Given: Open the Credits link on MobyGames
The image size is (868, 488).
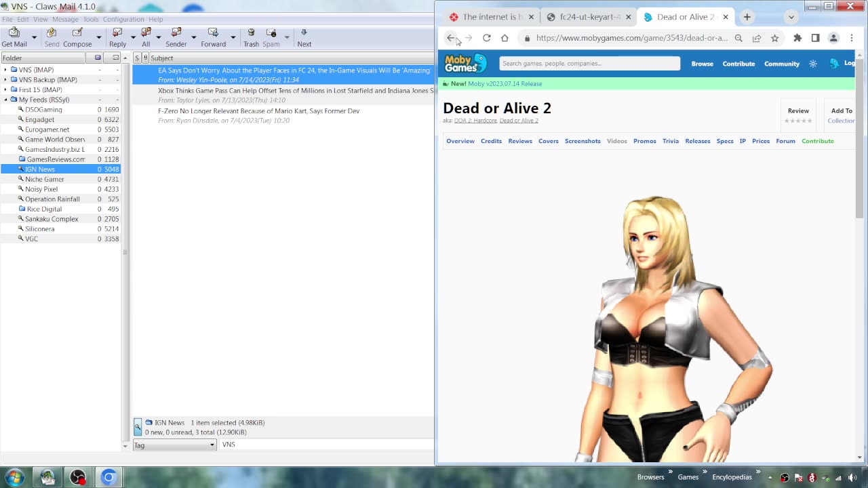Looking at the screenshot, I should coord(491,141).
